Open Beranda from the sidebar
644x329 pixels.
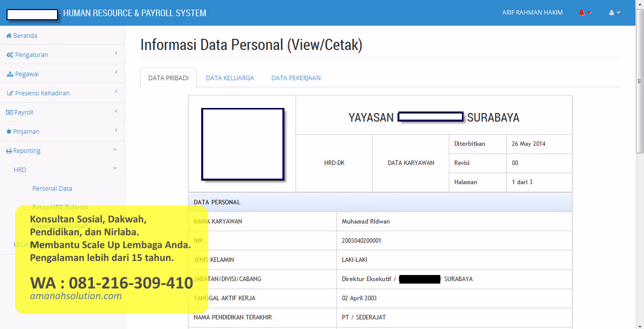pos(25,36)
